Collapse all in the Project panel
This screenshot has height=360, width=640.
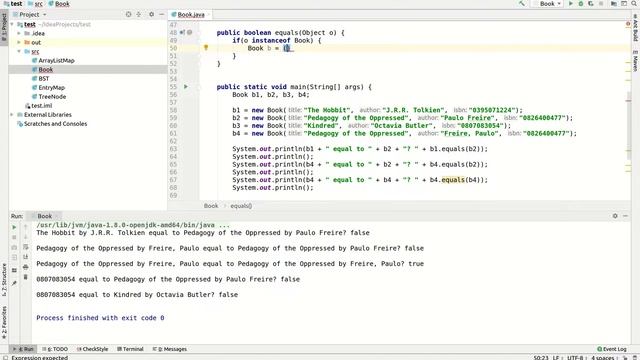(139, 14)
